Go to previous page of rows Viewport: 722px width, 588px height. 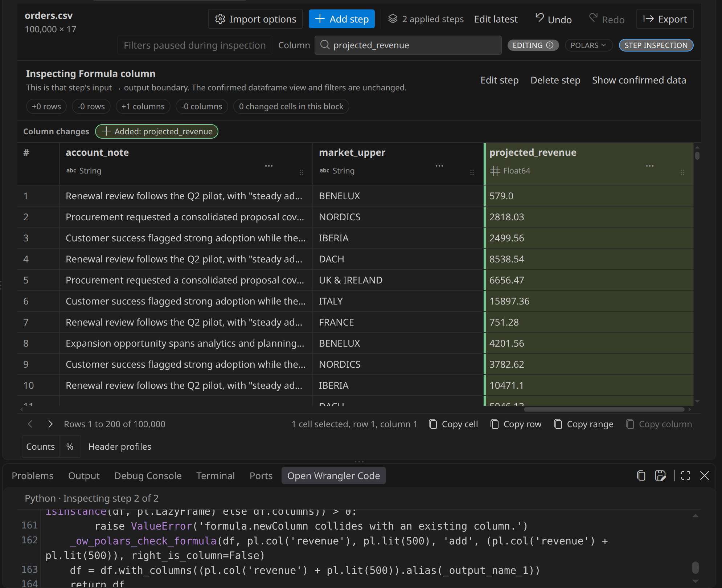[30, 424]
